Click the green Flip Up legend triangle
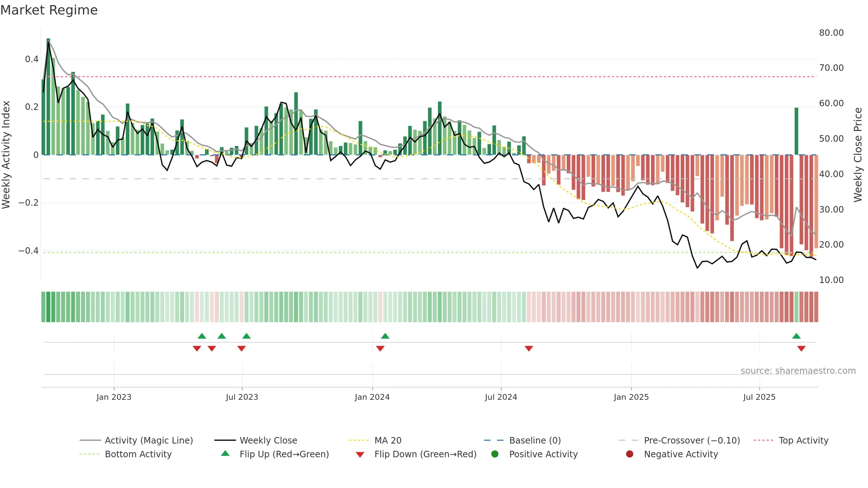 point(225,453)
